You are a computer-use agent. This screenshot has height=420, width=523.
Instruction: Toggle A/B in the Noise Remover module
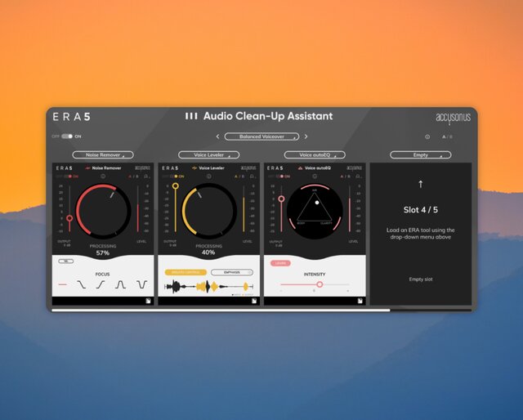[133, 176]
